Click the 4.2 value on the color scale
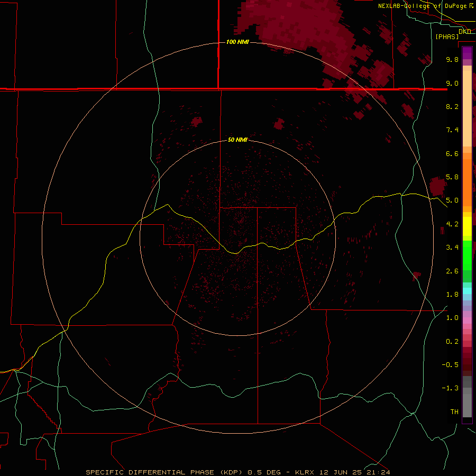476x476 pixels. [452, 224]
